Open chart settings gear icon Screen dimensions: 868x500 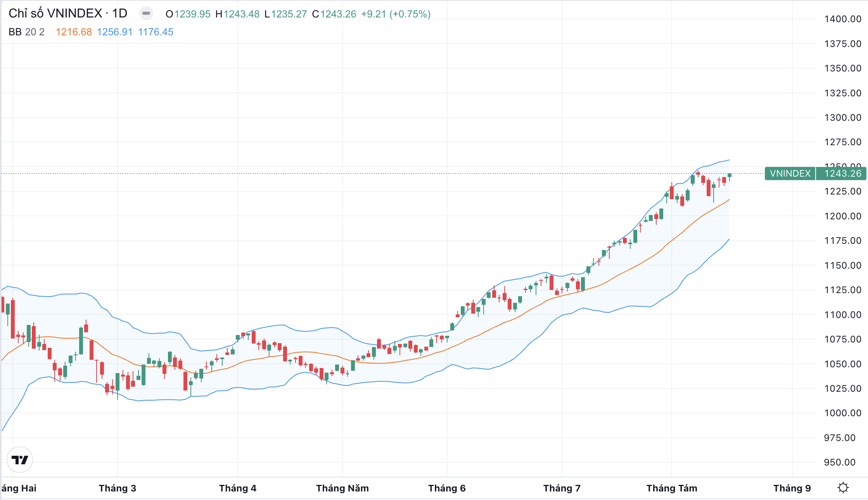click(x=843, y=488)
